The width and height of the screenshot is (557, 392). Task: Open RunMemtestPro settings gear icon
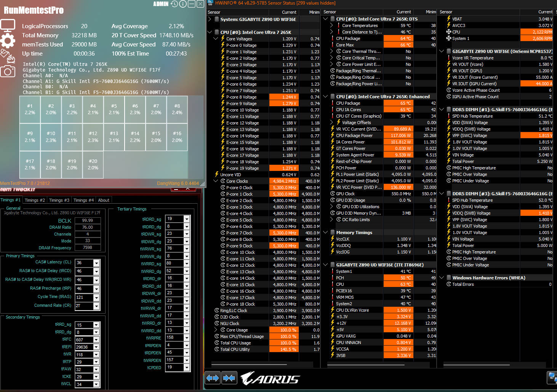[x=8, y=40]
